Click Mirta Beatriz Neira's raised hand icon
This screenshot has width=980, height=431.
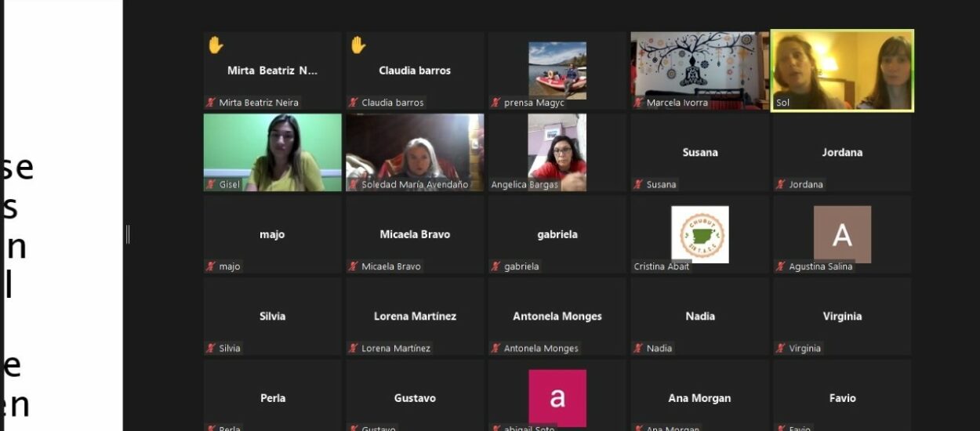click(216, 45)
